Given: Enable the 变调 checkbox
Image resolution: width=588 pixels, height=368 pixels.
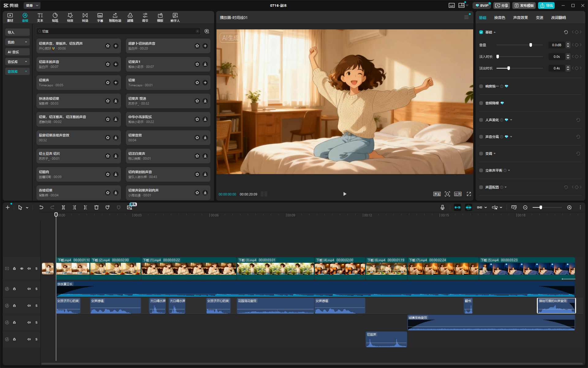Looking at the screenshot, I should 481,154.
